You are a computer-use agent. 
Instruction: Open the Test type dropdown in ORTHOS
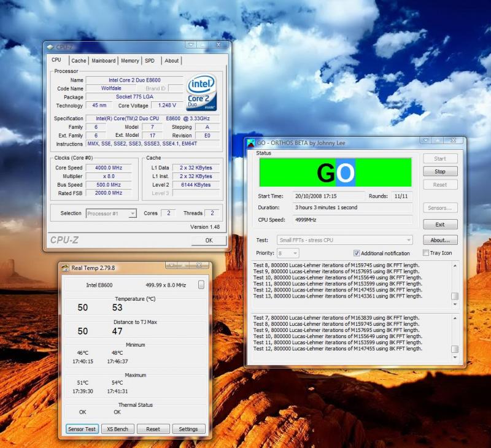click(344, 240)
